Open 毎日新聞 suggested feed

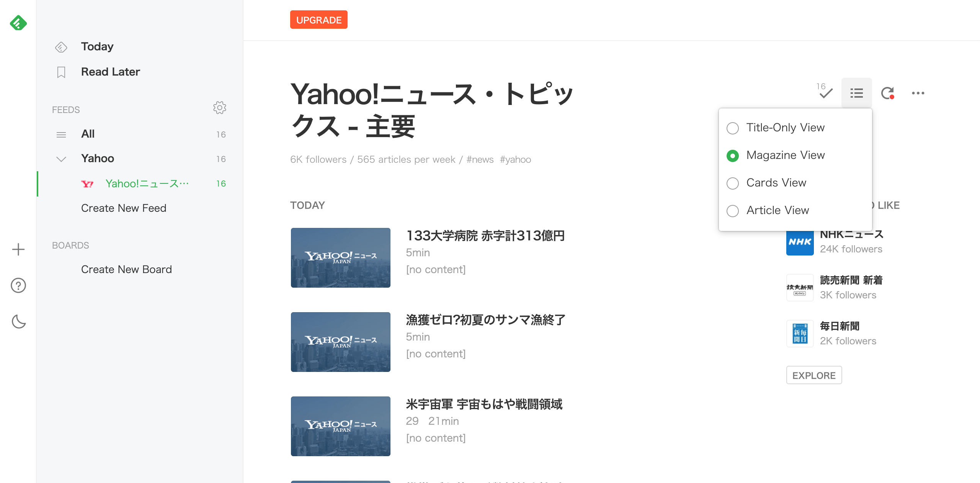pos(840,326)
